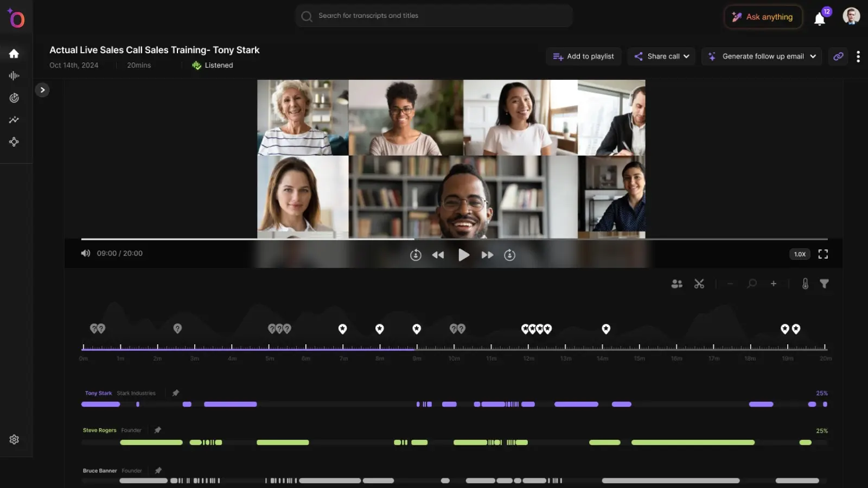This screenshot has width=868, height=488.
Task: Open the notifications bell menu
Action: pyautogui.click(x=820, y=18)
